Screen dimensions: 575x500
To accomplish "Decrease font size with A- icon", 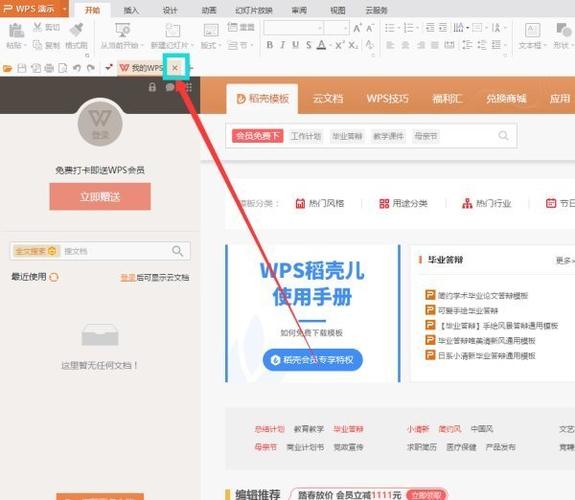I will [370, 28].
